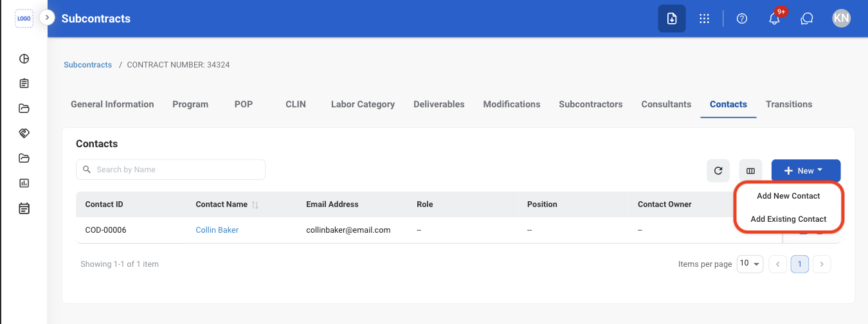Image resolution: width=868 pixels, height=324 pixels.
Task: Switch to POP tab
Action: pos(244,104)
